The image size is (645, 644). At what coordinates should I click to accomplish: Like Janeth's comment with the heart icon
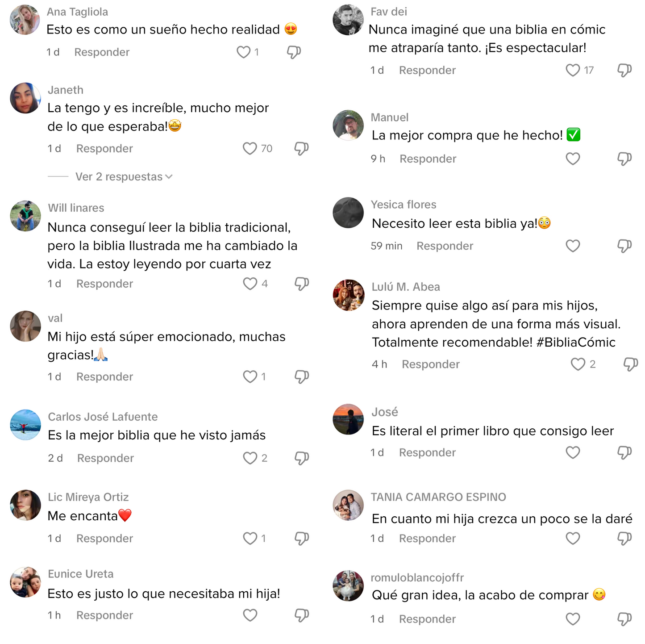click(x=250, y=149)
